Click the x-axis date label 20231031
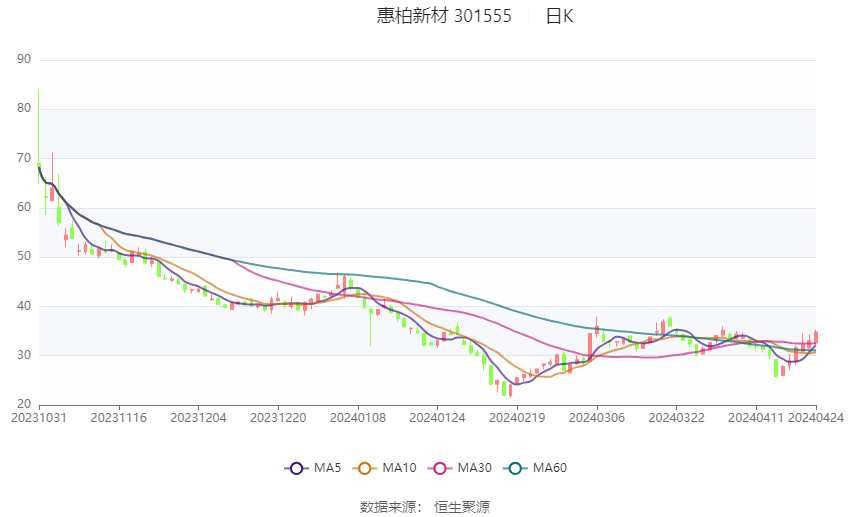The height and width of the screenshot is (517, 850). 39,418
